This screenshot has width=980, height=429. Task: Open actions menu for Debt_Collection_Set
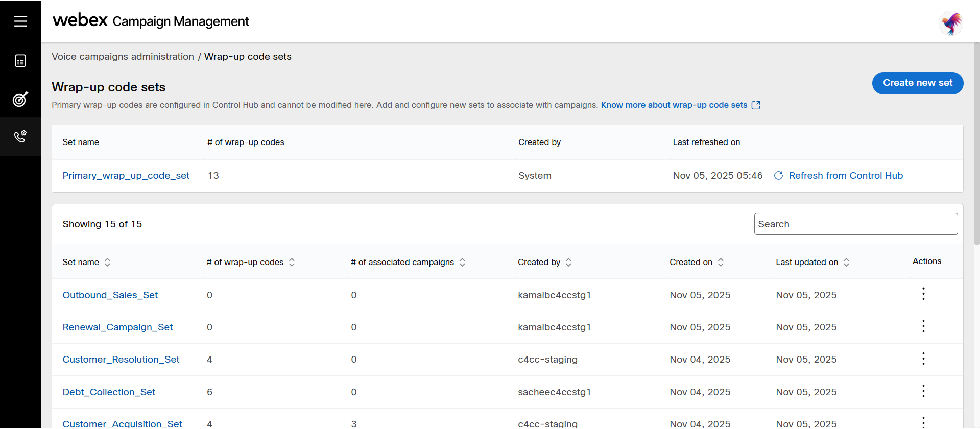coord(923,391)
